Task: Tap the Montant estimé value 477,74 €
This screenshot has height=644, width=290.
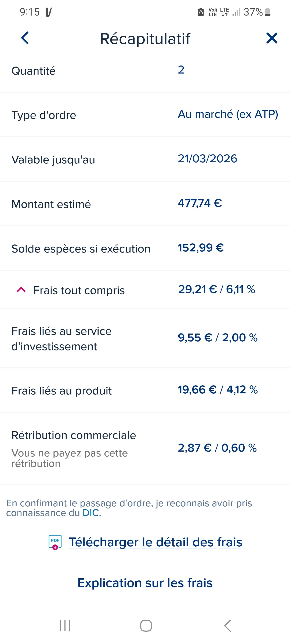Action: (x=200, y=203)
